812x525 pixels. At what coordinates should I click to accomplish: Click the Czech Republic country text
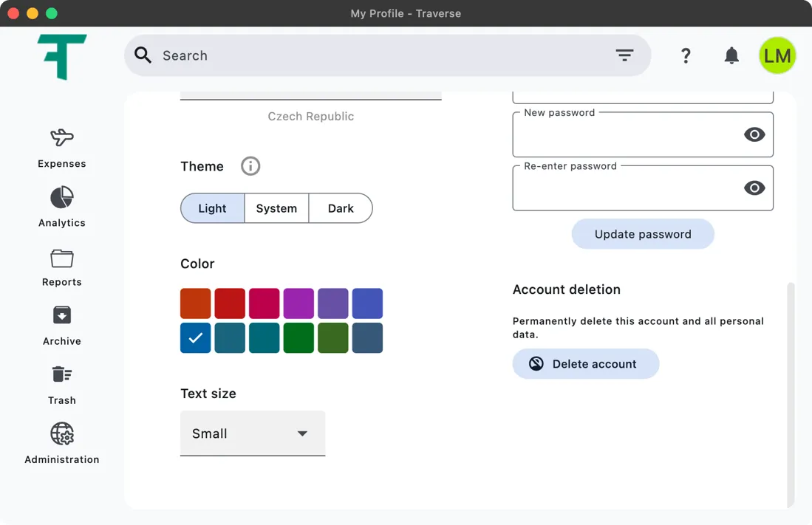(x=311, y=117)
